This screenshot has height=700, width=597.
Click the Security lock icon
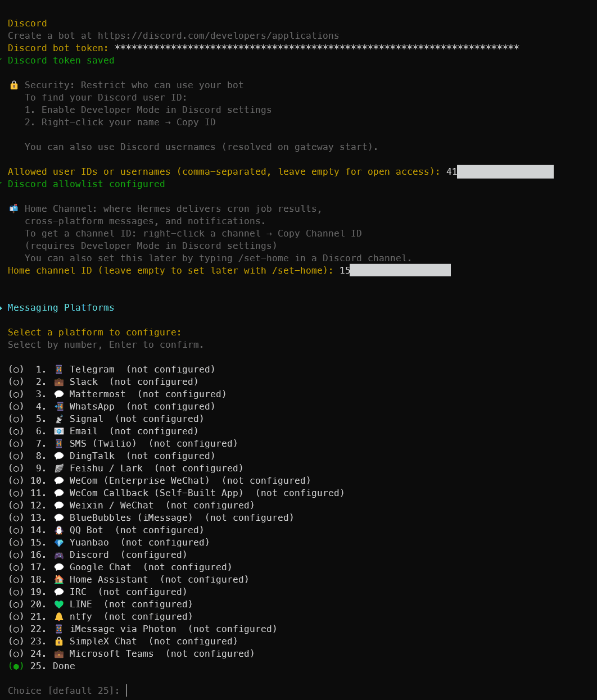tap(14, 85)
